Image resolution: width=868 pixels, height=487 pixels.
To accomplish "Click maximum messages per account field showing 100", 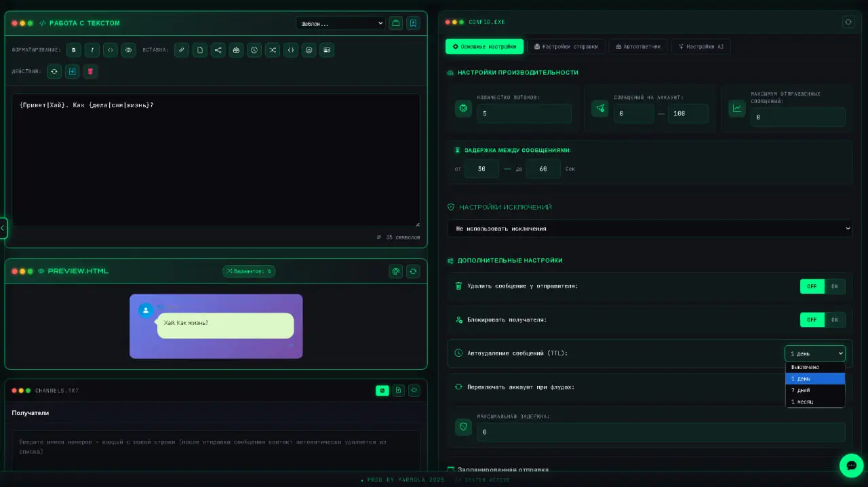I will click(x=688, y=113).
